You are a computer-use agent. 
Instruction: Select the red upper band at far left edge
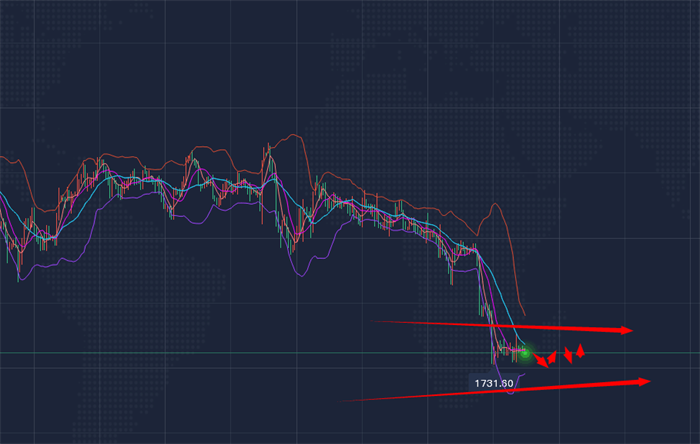coord(5,157)
